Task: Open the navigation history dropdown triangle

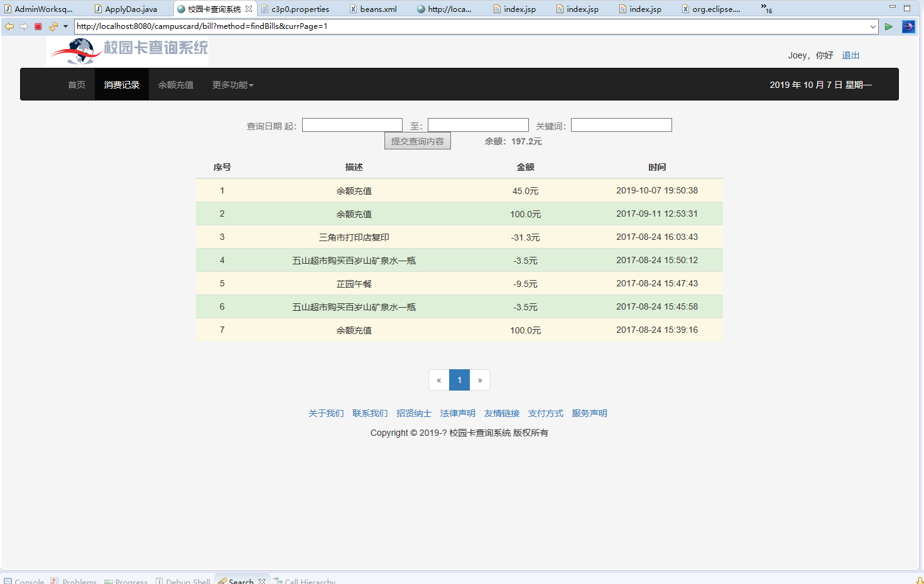Action: coord(66,26)
